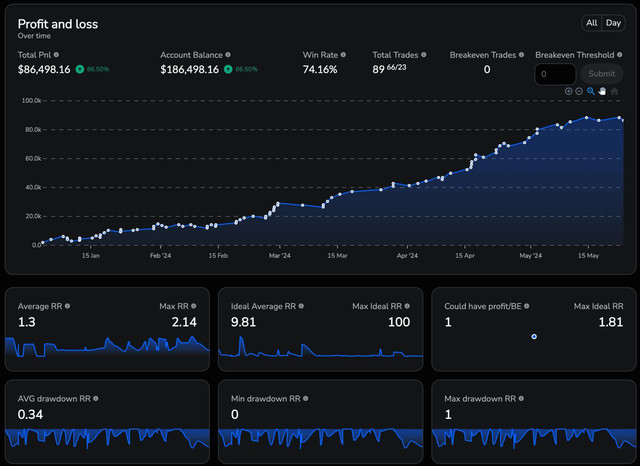This screenshot has height=466, width=640.
Task: Click the chart zoom out icon
Action: tap(579, 91)
